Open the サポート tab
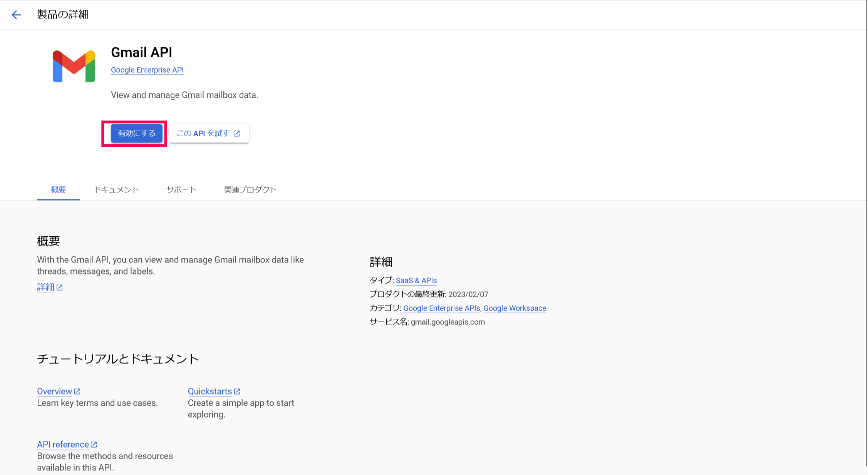This screenshot has width=868, height=475. point(181,190)
